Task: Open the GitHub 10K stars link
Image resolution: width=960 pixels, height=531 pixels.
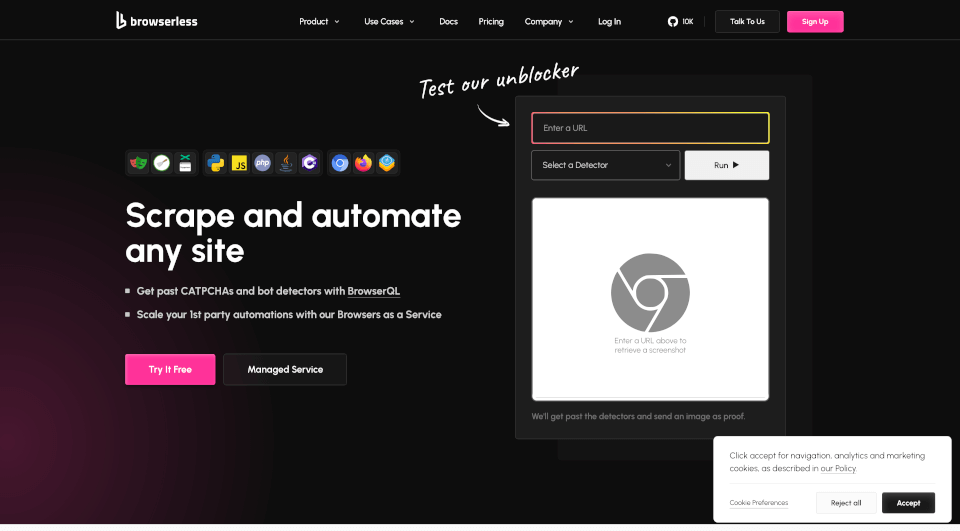Action: click(x=680, y=21)
